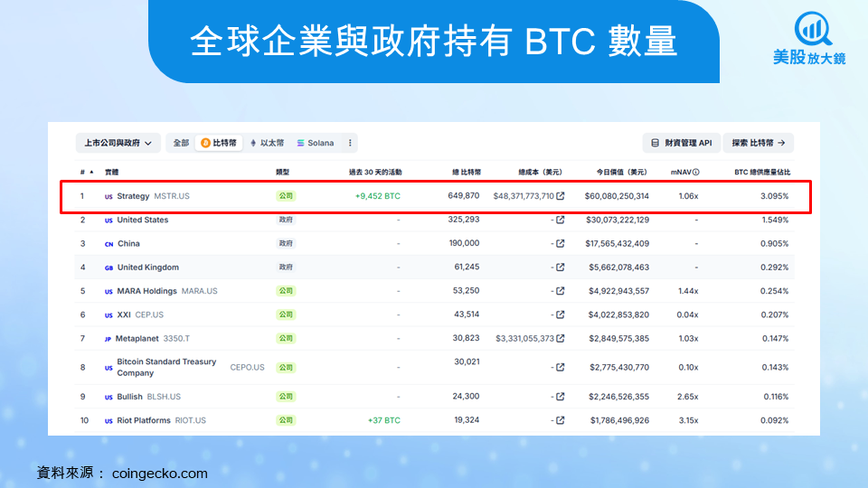Open the three-dot more options menu
This screenshot has width=868, height=488.
coord(350,143)
